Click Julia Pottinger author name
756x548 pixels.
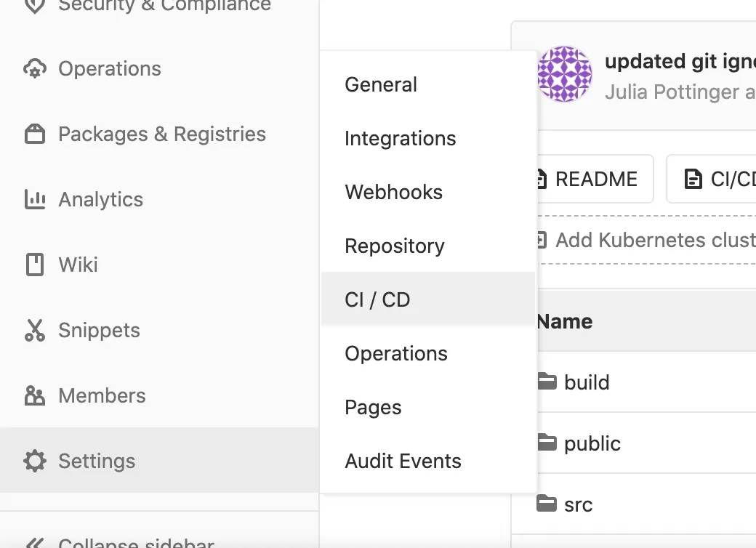pyautogui.click(x=672, y=92)
